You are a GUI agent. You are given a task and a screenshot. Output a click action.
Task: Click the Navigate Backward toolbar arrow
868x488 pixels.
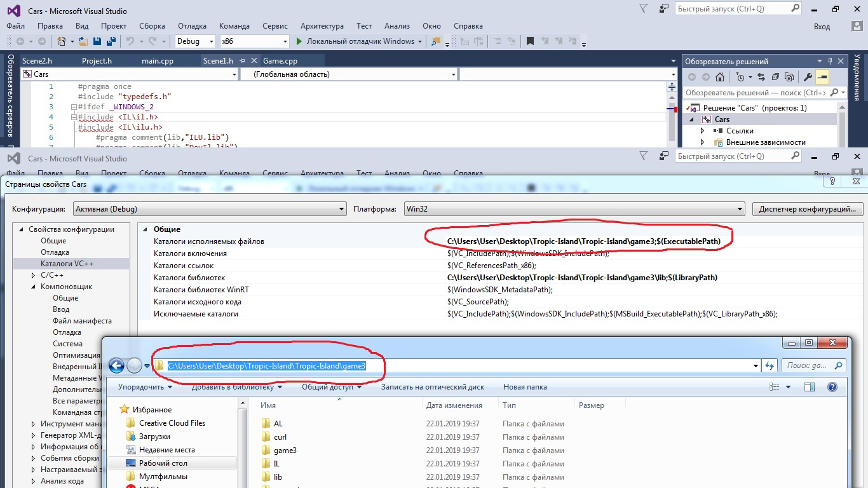(x=20, y=41)
